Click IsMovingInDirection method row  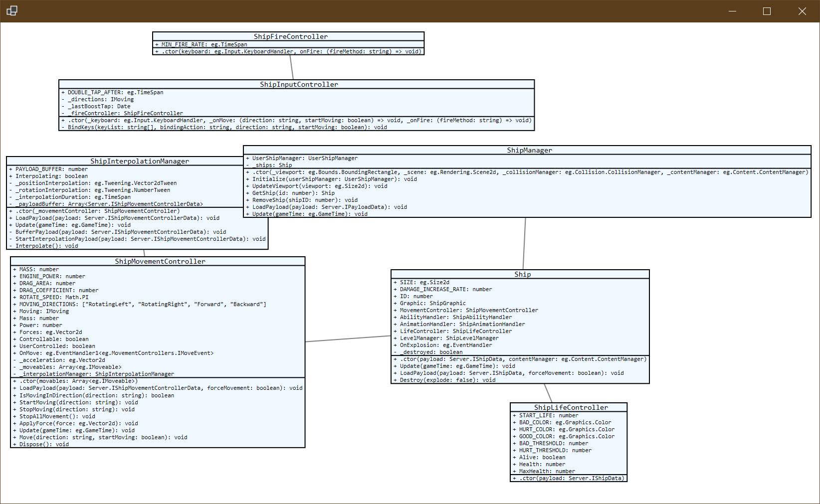pyautogui.click(x=94, y=395)
